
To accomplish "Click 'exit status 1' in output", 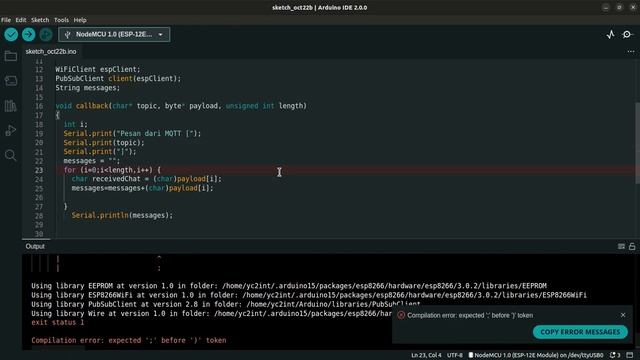I will tap(58, 322).
